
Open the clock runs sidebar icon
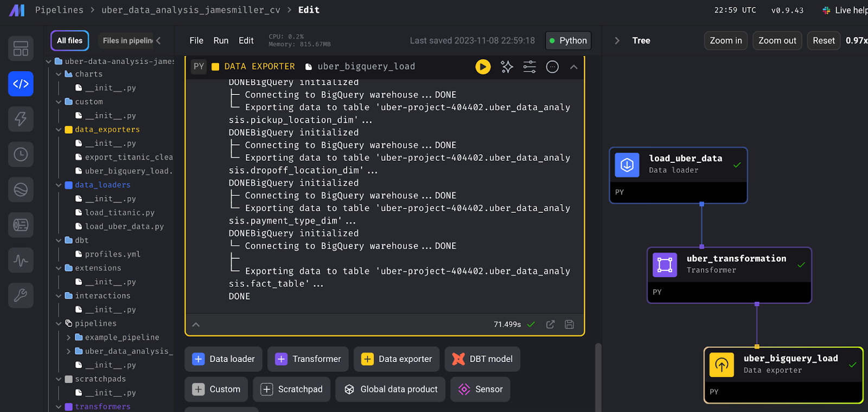21,154
